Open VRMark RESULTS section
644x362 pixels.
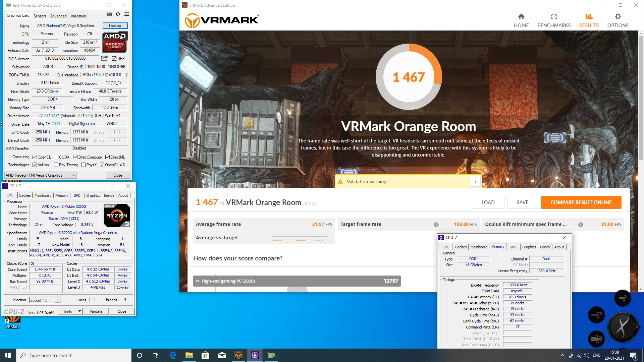click(589, 20)
